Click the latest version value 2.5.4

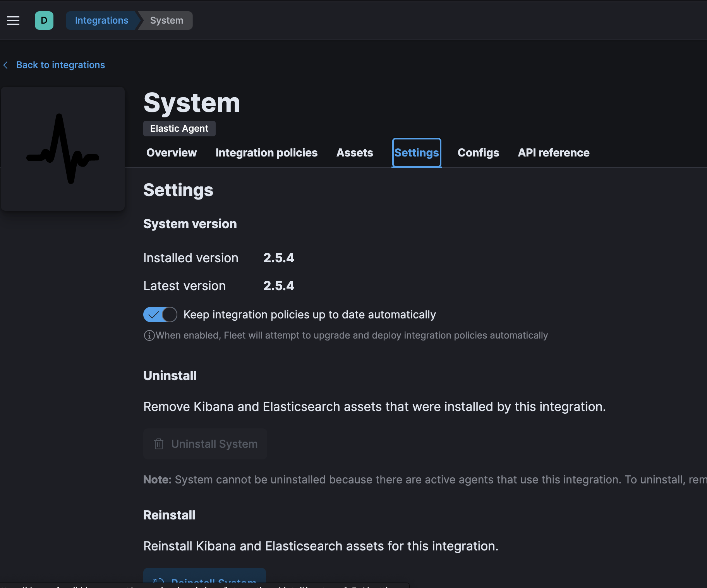point(279,286)
